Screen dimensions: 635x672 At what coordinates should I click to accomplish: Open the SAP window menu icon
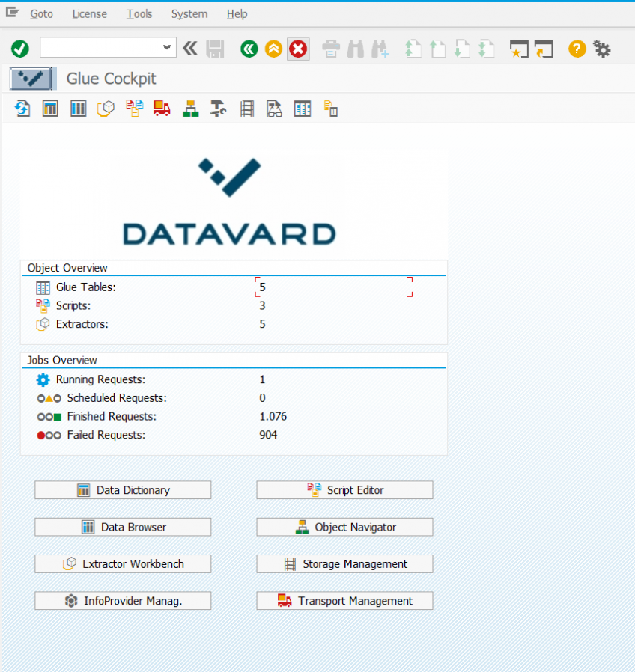(13, 13)
